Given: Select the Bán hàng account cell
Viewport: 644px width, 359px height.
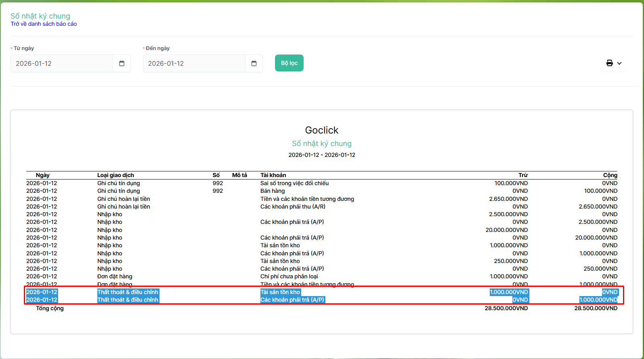Looking at the screenshot, I should [273, 191].
